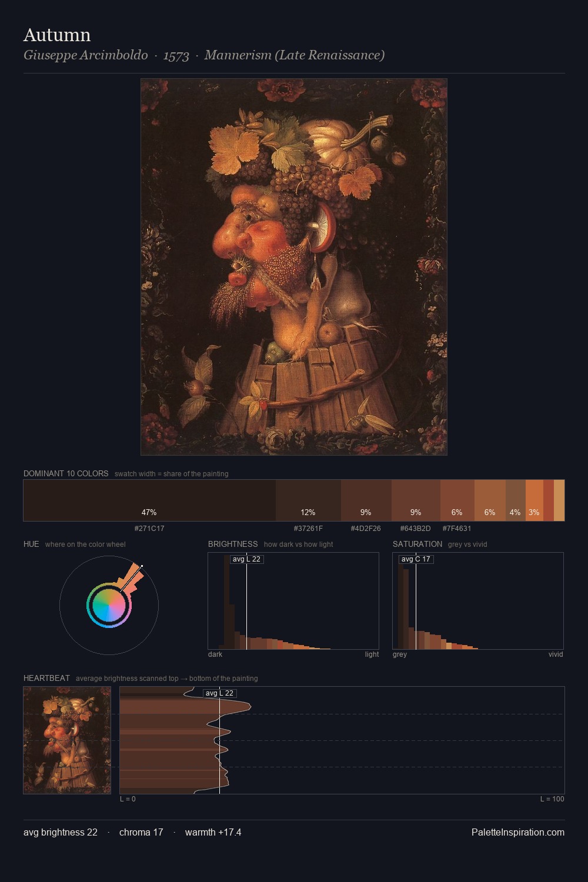The width and height of the screenshot is (588, 882).
Task: Click the 'HEARTBEAT' section heading
Action: tap(46, 678)
